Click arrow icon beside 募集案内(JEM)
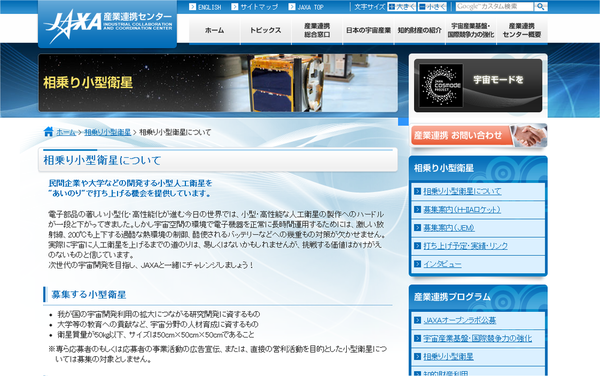The height and width of the screenshot is (376, 600). [x=417, y=228]
